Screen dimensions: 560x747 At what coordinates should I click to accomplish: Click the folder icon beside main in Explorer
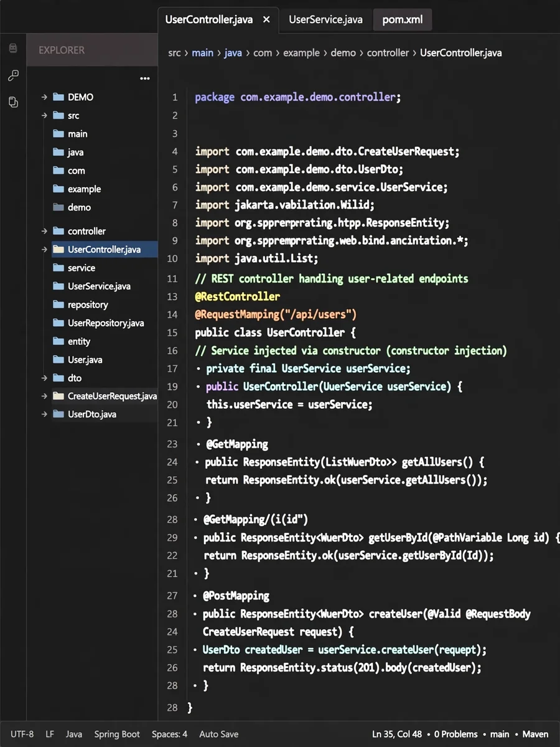coord(58,134)
